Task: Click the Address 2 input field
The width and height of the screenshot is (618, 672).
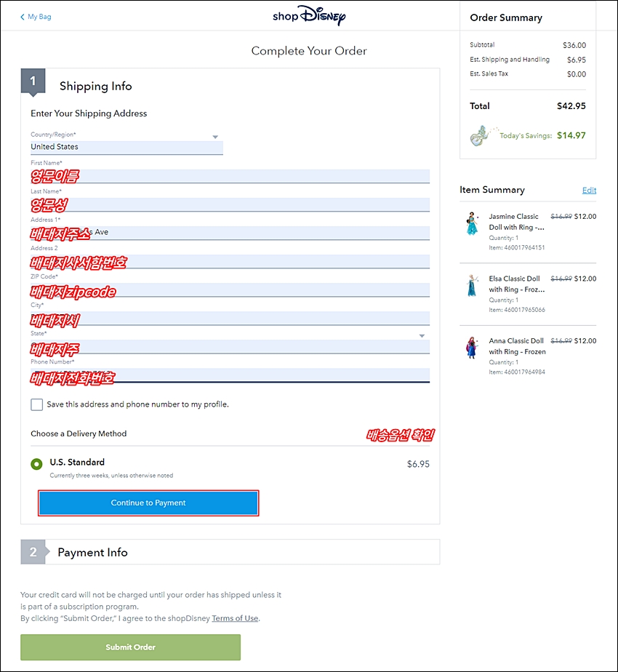Action: (230, 261)
